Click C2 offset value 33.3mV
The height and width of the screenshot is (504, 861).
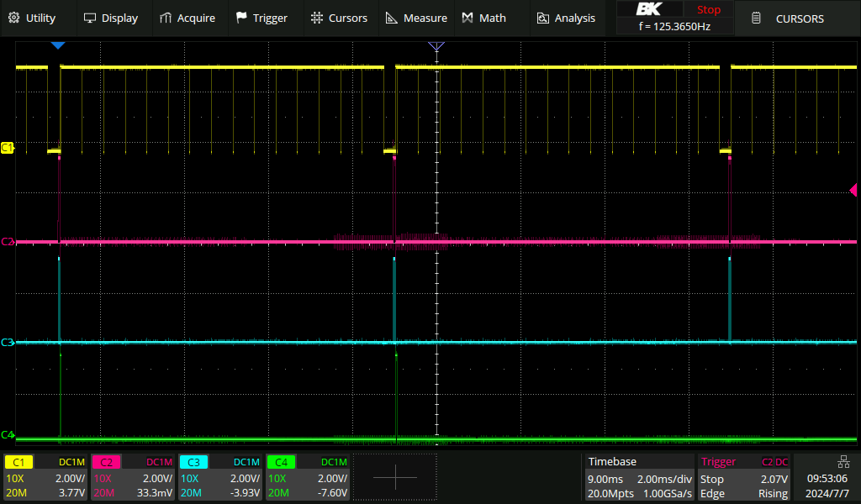click(155, 493)
